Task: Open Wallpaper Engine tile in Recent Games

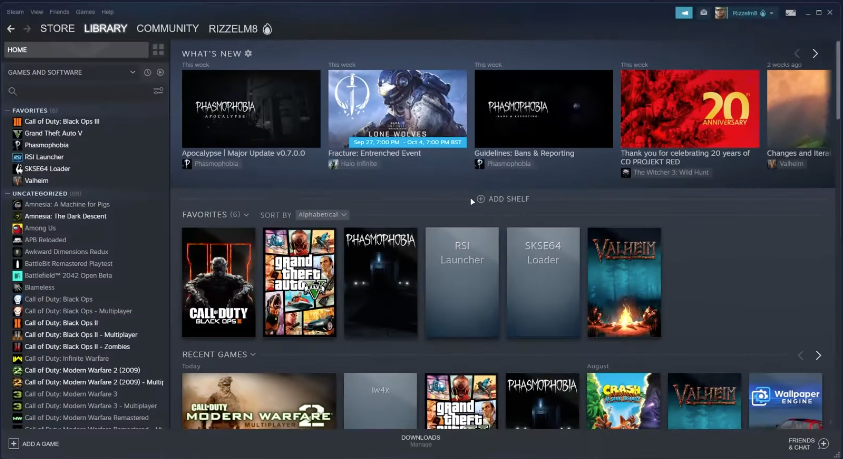Action: 785,401
